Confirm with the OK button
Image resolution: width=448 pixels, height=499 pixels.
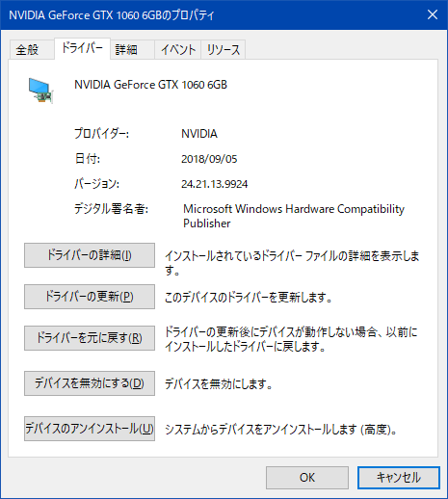(307, 478)
